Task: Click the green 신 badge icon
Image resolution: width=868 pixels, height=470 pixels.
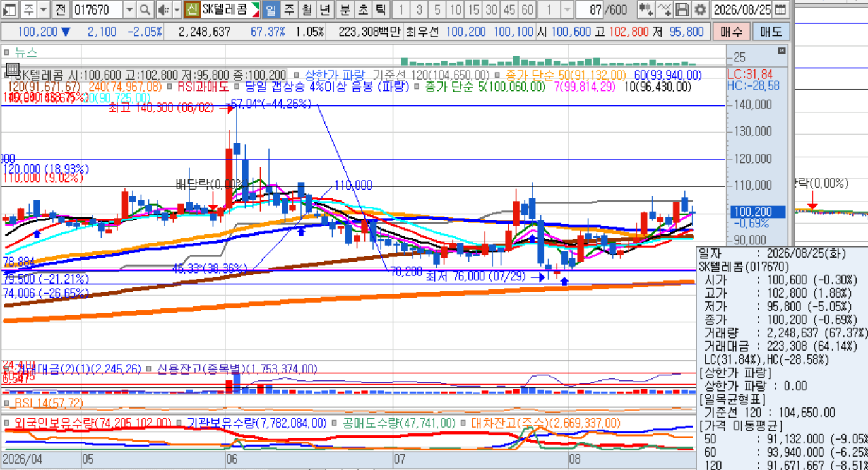Action: coord(192,9)
